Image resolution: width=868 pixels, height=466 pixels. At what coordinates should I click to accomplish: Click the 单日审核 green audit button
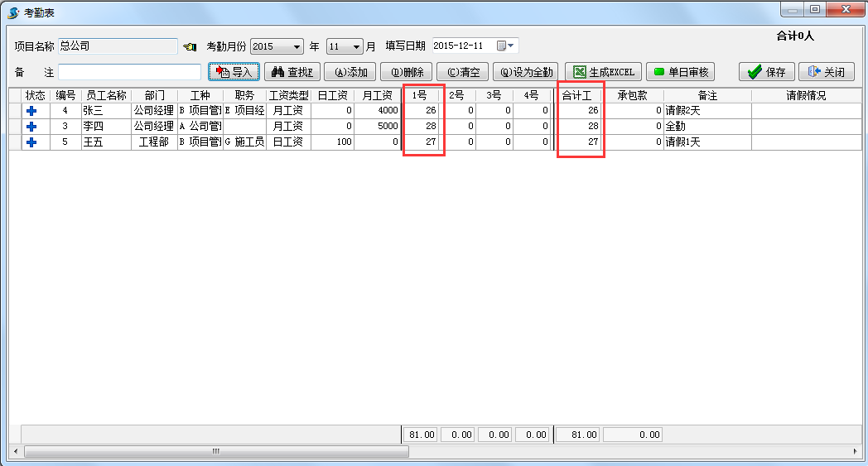click(x=680, y=72)
